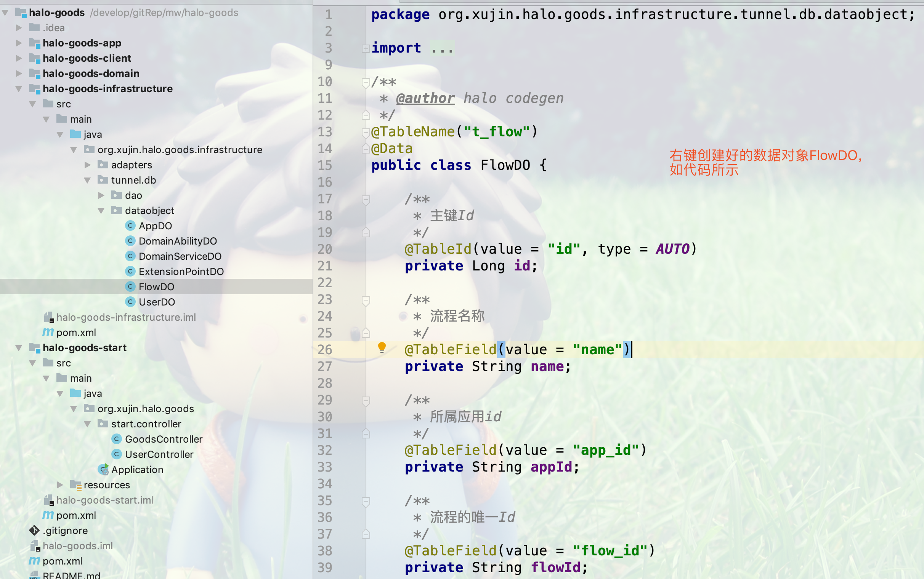Expand the adapters package

point(88,165)
